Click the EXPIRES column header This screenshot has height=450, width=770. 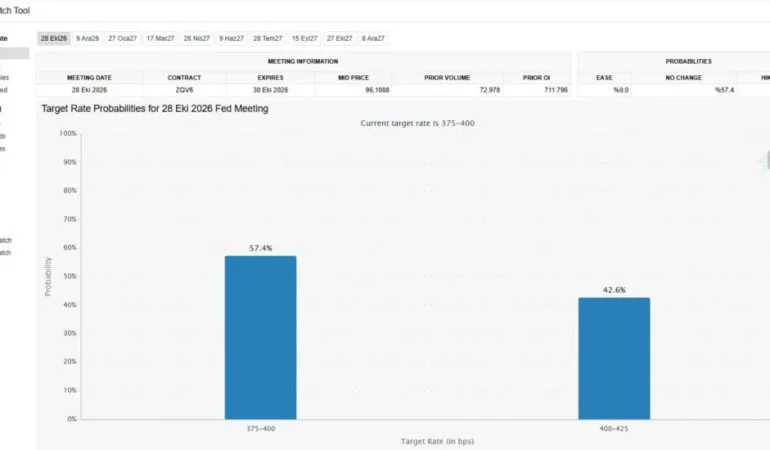point(271,78)
